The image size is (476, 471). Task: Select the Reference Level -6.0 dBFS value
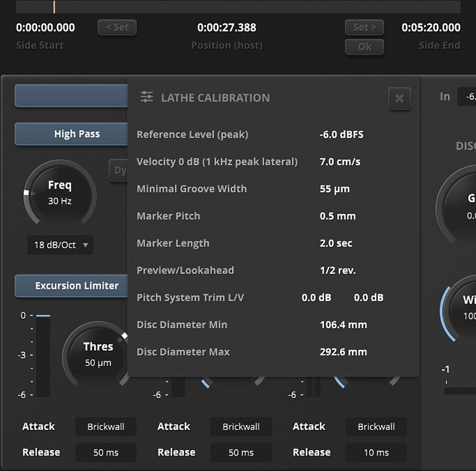click(341, 135)
